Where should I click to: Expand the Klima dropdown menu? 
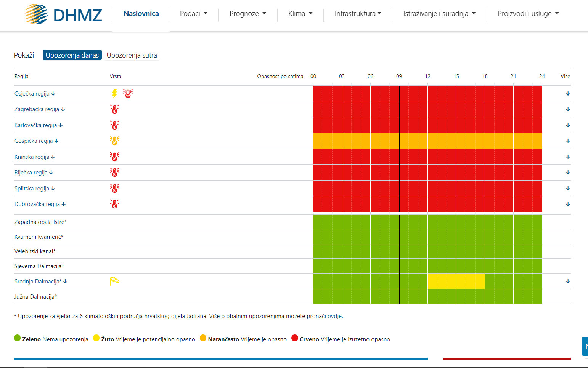tap(300, 14)
